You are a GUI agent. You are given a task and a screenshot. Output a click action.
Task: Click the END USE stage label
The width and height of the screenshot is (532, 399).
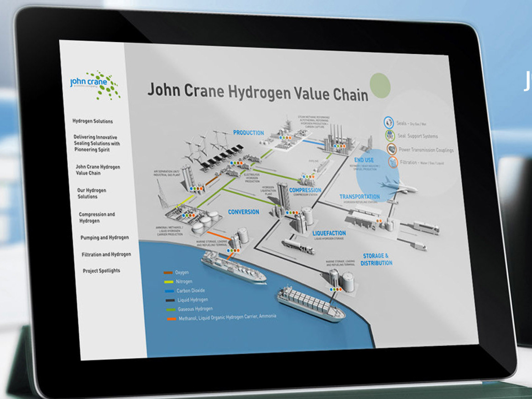click(364, 160)
